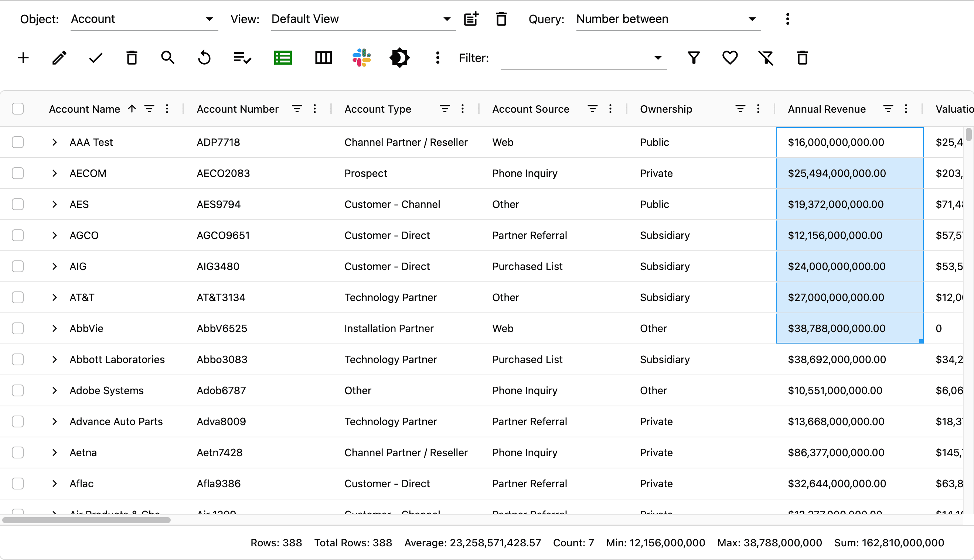Viewport: 974px width, 560px height.
Task: Click the Slack icon in toolbar
Action: coord(361,58)
